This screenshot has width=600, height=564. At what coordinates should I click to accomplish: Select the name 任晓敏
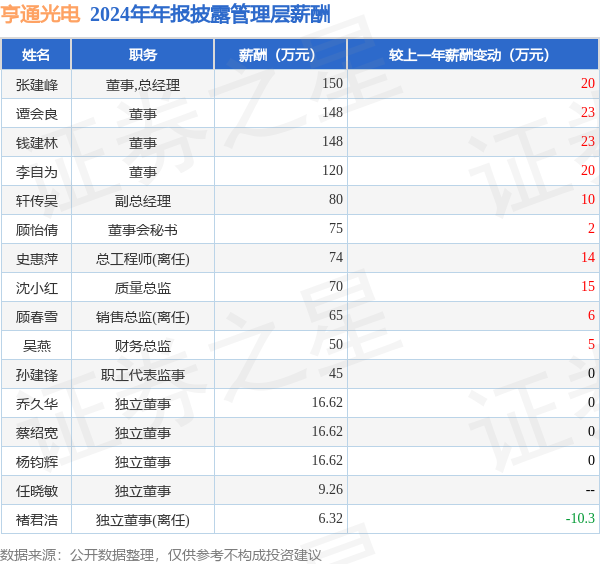coord(37,491)
